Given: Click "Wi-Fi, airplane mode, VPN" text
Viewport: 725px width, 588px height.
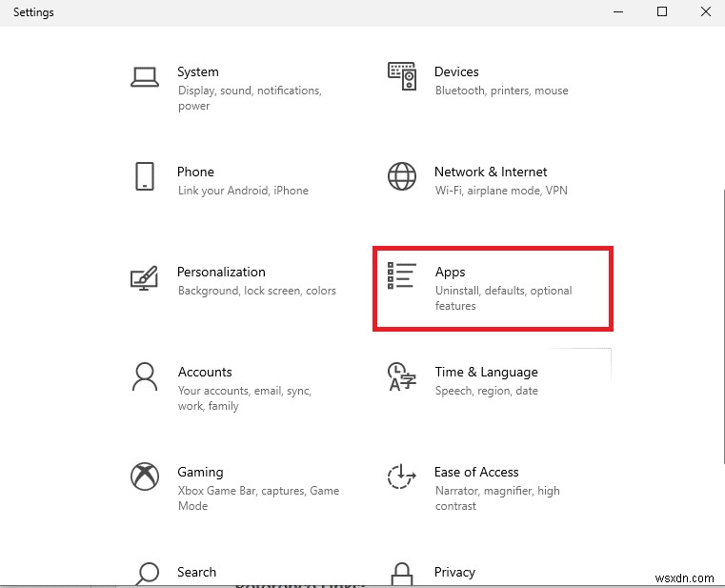Looking at the screenshot, I should pyautogui.click(x=501, y=191).
